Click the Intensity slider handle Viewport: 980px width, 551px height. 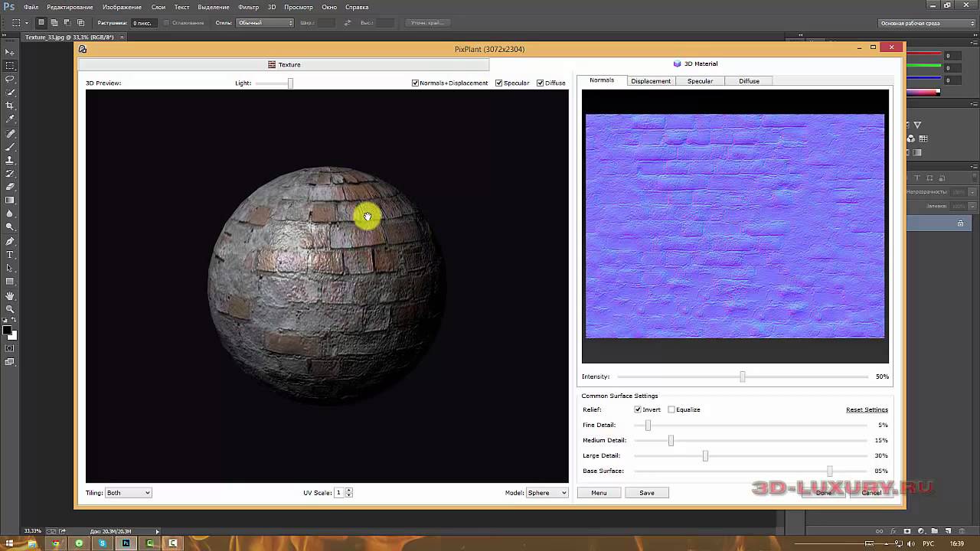point(743,377)
